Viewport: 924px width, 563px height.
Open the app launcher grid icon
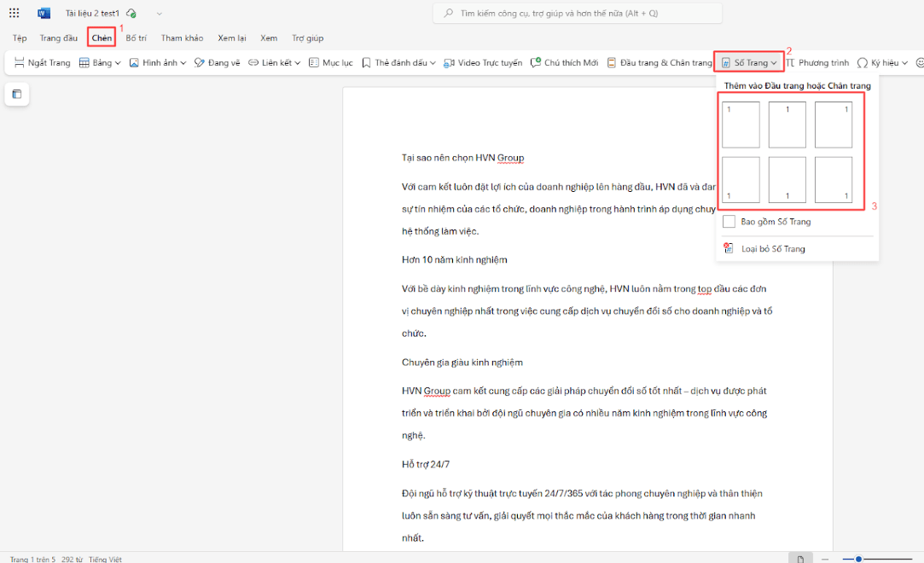pos(15,13)
